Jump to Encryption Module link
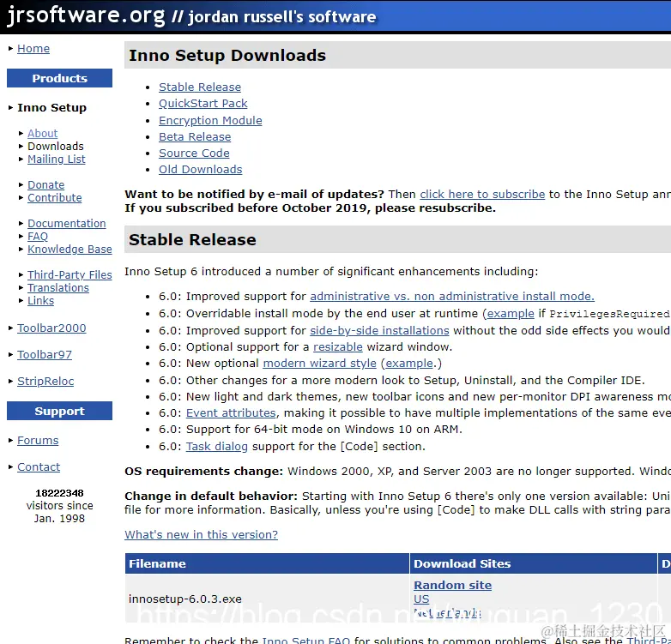671x644 pixels. [210, 121]
